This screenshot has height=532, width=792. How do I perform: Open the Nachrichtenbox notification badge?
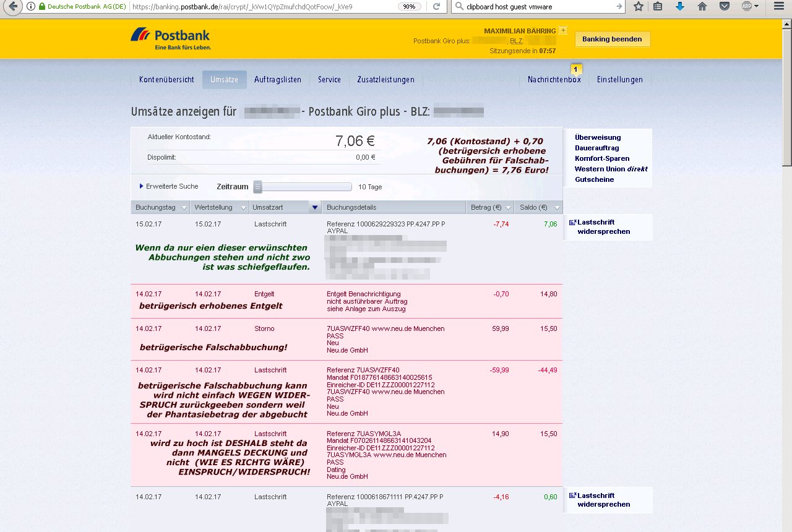pos(575,69)
